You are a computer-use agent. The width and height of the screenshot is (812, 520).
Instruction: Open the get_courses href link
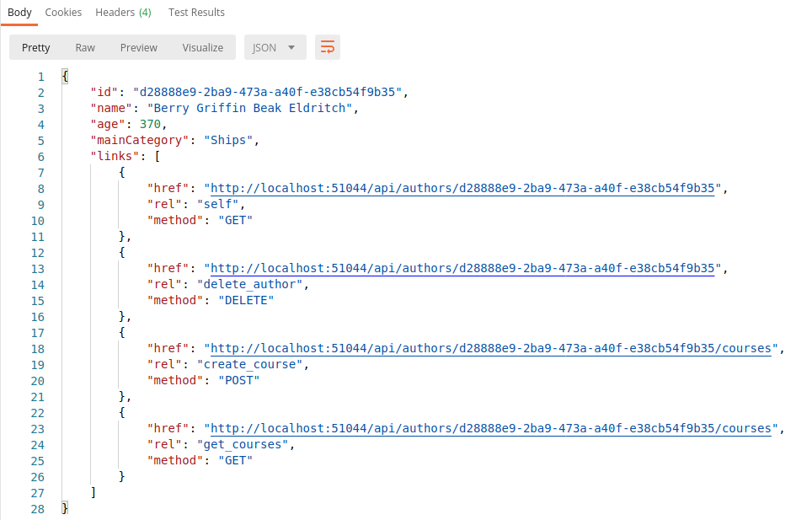pyautogui.click(x=491, y=428)
